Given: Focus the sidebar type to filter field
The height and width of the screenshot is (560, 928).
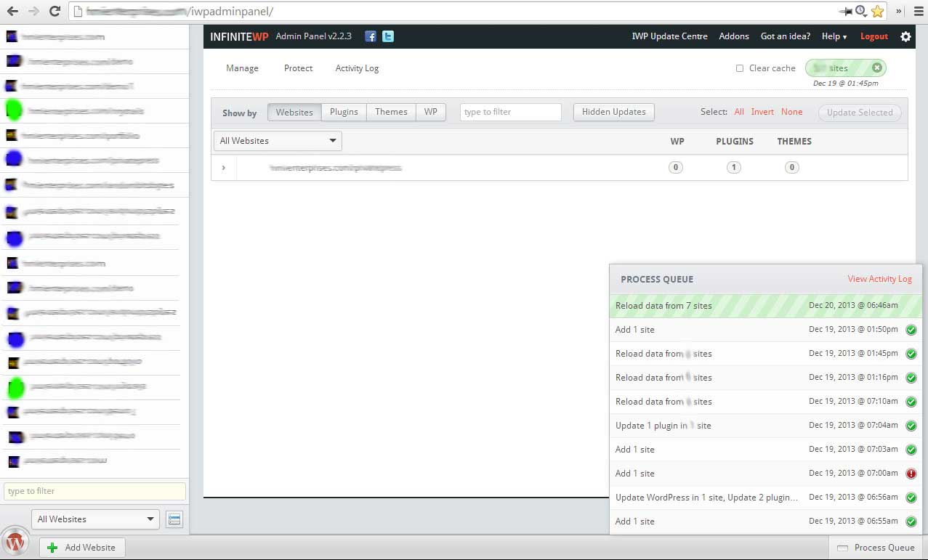Looking at the screenshot, I should 94,491.
